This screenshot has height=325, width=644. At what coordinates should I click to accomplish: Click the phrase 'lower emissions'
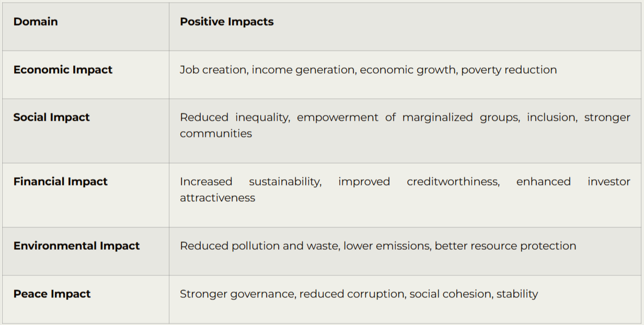[x=386, y=246]
